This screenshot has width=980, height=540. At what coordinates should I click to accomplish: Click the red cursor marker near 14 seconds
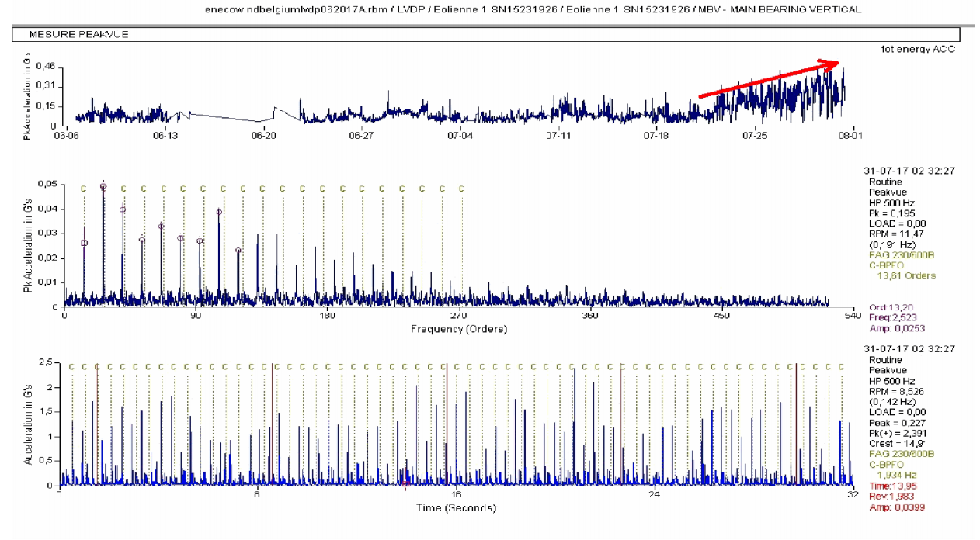point(405,481)
